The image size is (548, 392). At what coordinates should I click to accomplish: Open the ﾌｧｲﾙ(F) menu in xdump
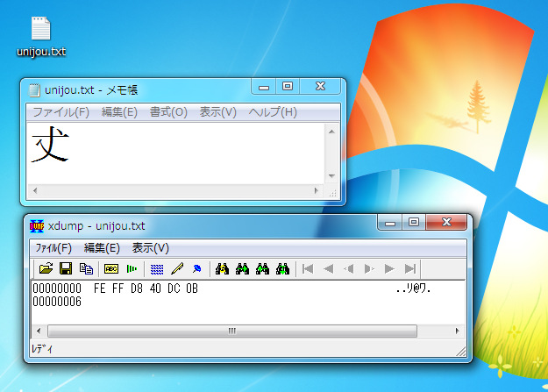click(53, 248)
